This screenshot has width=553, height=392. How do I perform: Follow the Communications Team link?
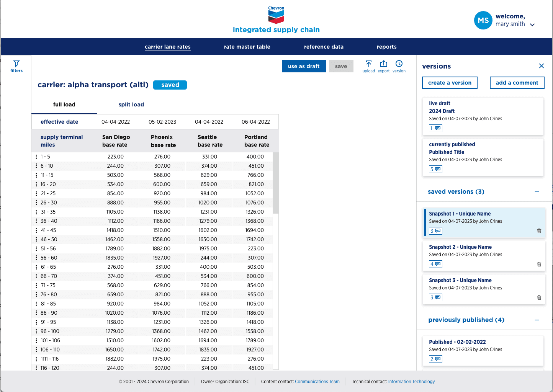317,382
